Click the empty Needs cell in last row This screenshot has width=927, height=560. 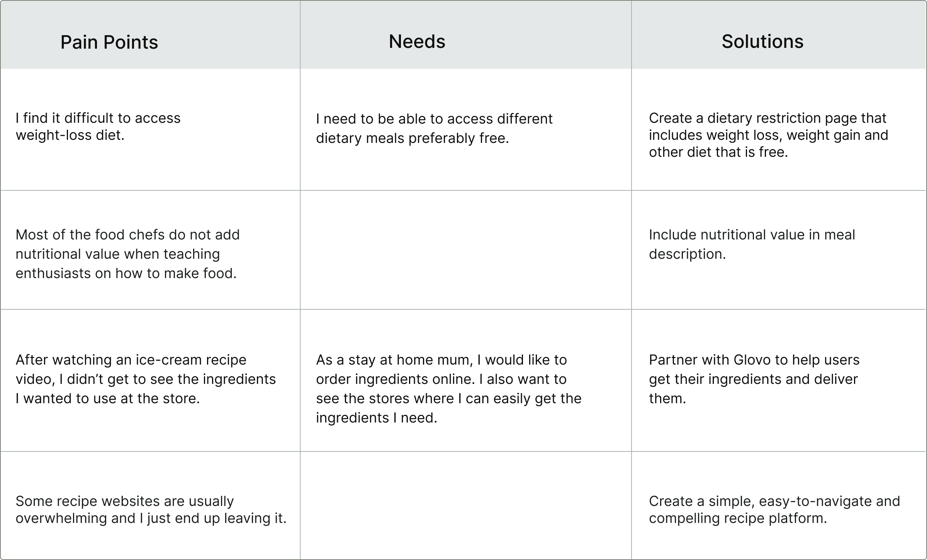[x=465, y=505]
